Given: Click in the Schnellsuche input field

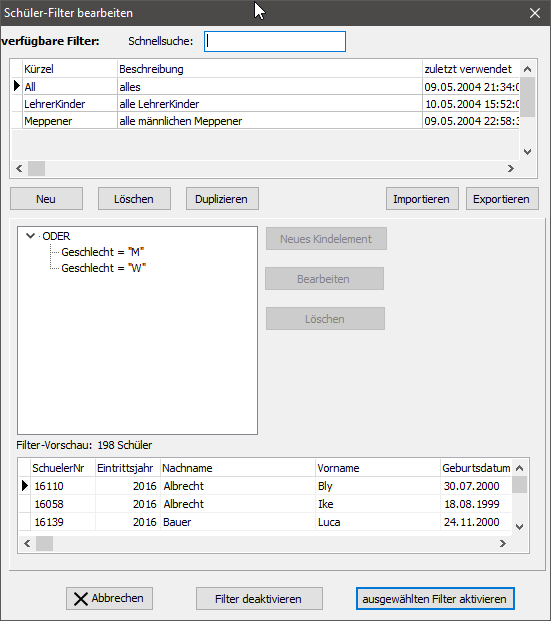Looking at the screenshot, I should tap(275, 41).
